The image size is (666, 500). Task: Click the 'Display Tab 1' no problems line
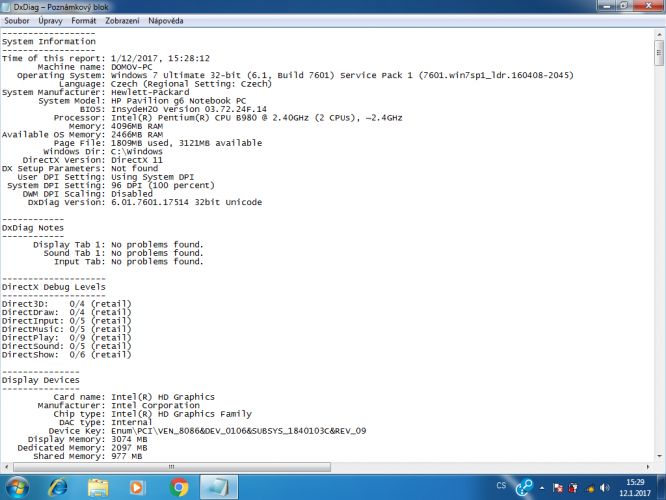click(x=118, y=245)
